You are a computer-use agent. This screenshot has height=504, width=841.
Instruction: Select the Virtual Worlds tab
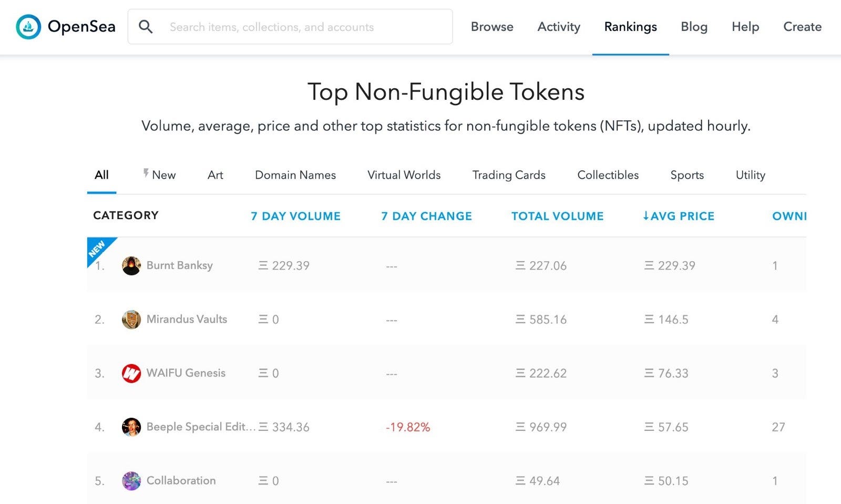(404, 175)
